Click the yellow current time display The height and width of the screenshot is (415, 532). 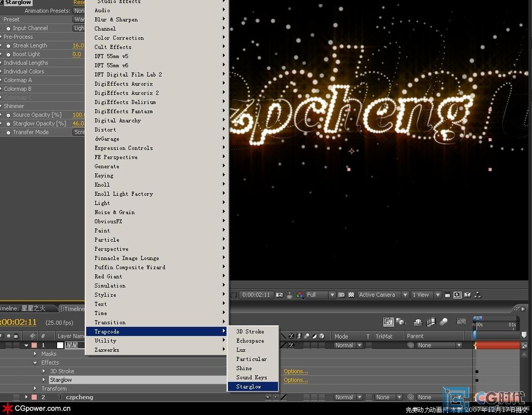click(x=18, y=322)
